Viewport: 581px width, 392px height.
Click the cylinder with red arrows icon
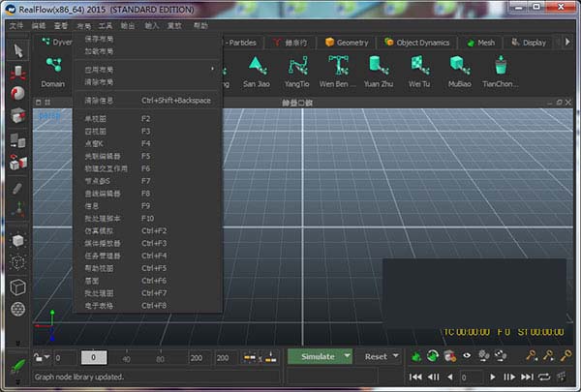[17, 73]
